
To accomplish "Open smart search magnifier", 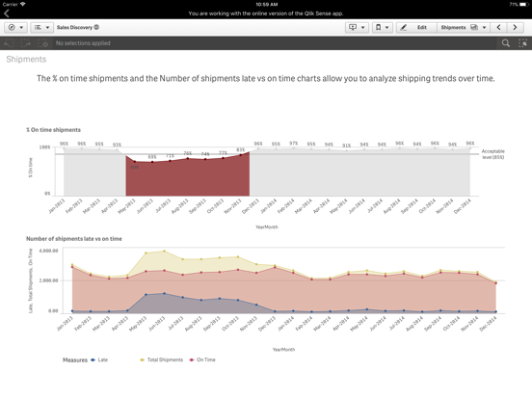I will (506, 43).
